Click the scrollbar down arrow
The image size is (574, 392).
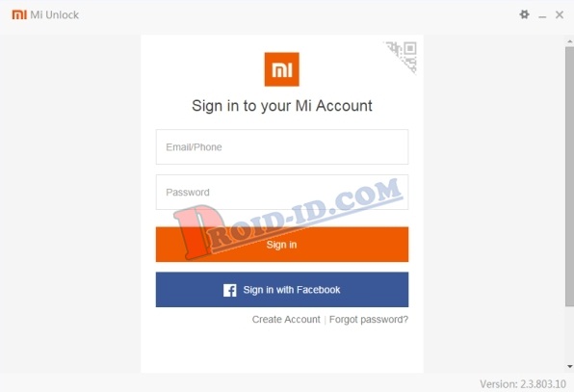[x=569, y=366]
